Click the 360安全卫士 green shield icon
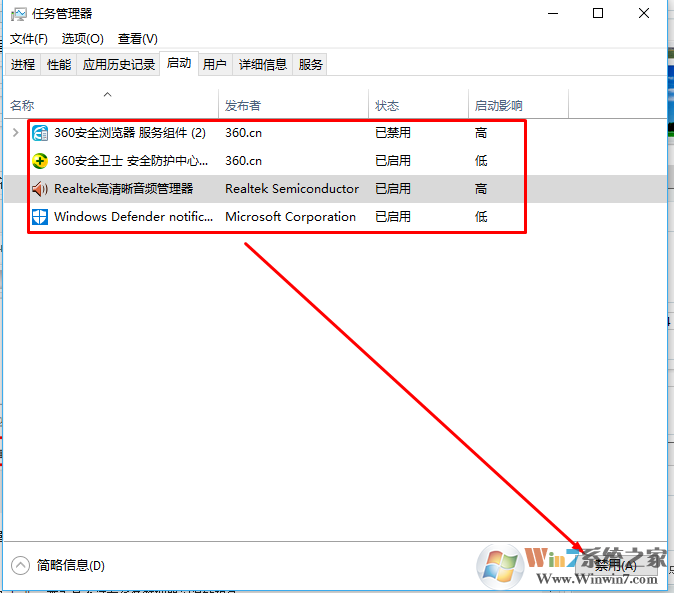This screenshot has width=674, height=593. click(x=40, y=161)
